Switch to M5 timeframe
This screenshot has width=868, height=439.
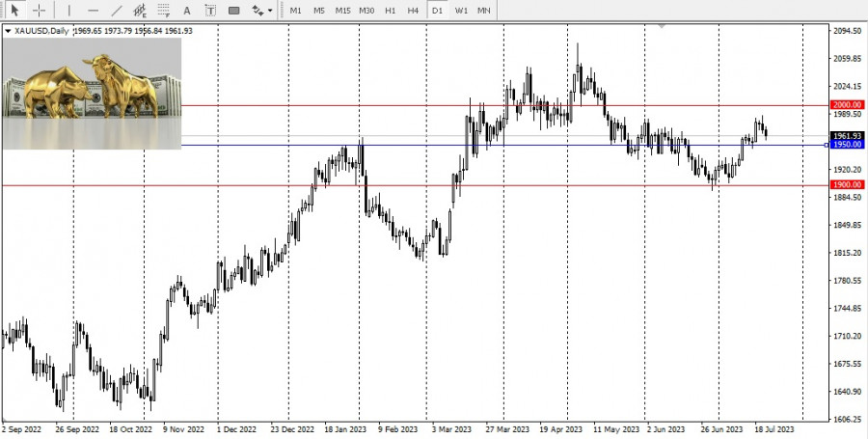319,11
